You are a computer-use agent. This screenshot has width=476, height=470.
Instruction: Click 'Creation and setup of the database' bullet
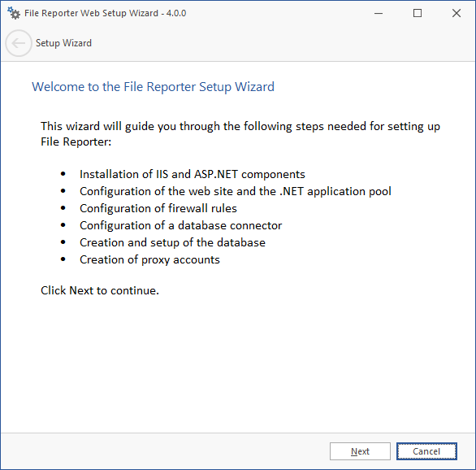[172, 242]
